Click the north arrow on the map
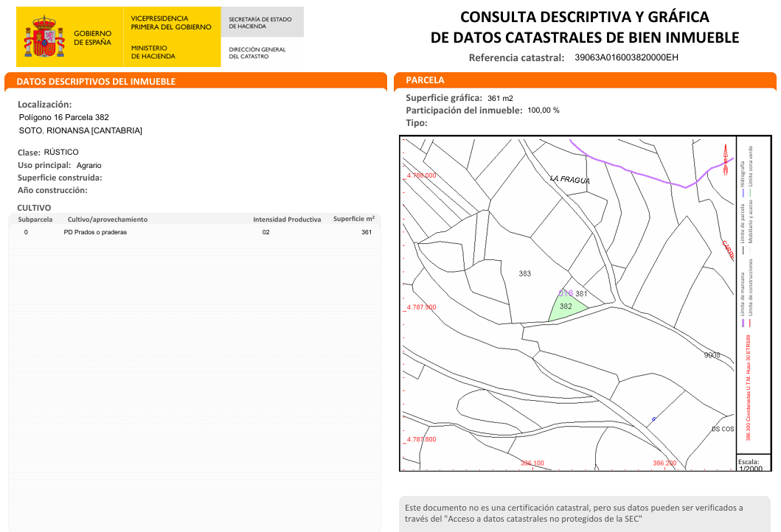The image size is (781, 532). [x=726, y=156]
